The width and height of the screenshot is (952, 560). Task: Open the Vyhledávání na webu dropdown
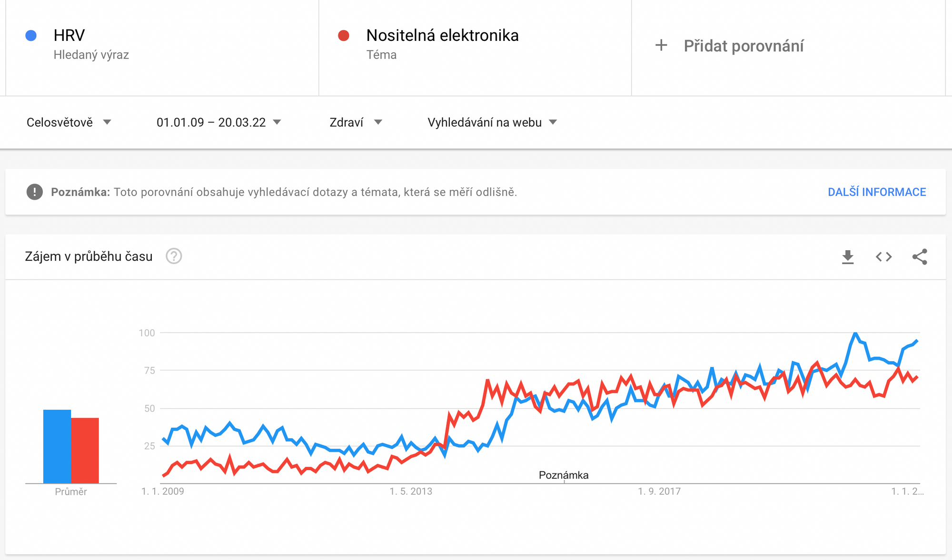[x=492, y=122]
